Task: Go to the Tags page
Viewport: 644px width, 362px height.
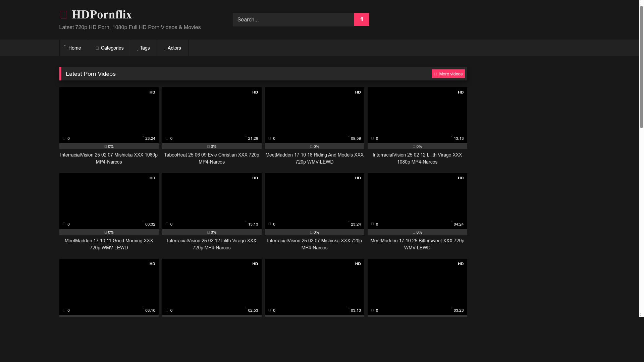Action: 144,48
